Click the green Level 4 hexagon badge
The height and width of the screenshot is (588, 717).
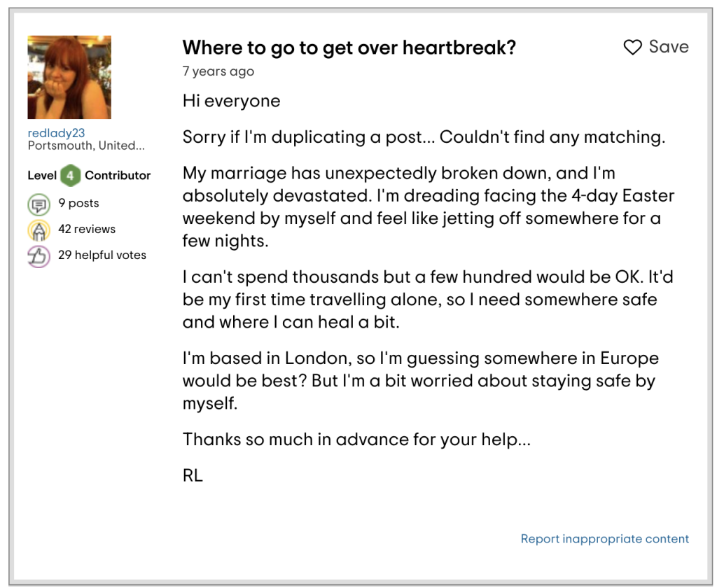coord(70,175)
